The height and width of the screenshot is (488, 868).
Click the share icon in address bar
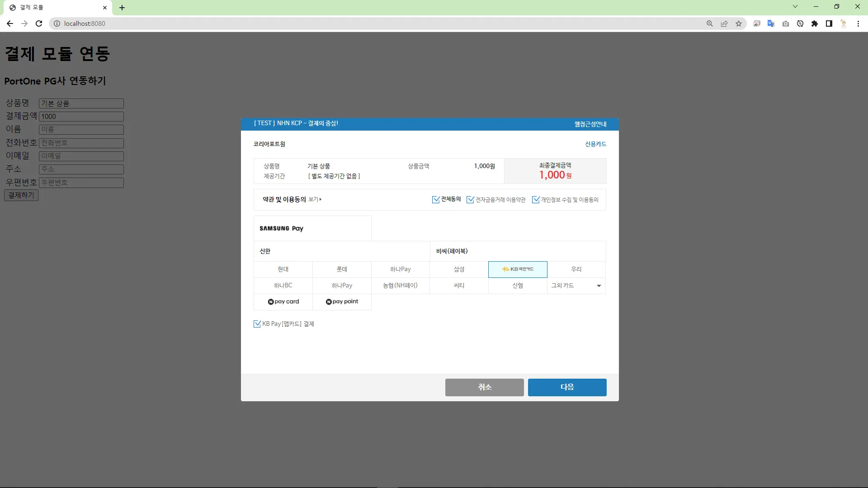(724, 23)
